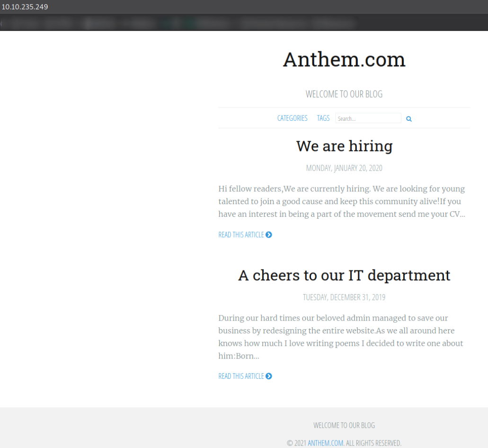
Task: Open the Categories menu link
Action: [x=292, y=118]
